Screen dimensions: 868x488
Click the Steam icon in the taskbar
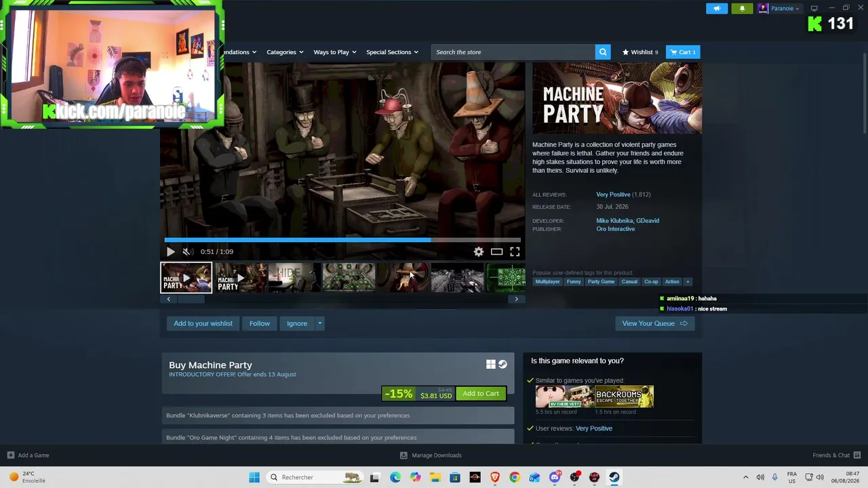pyautogui.click(x=614, y=477)
